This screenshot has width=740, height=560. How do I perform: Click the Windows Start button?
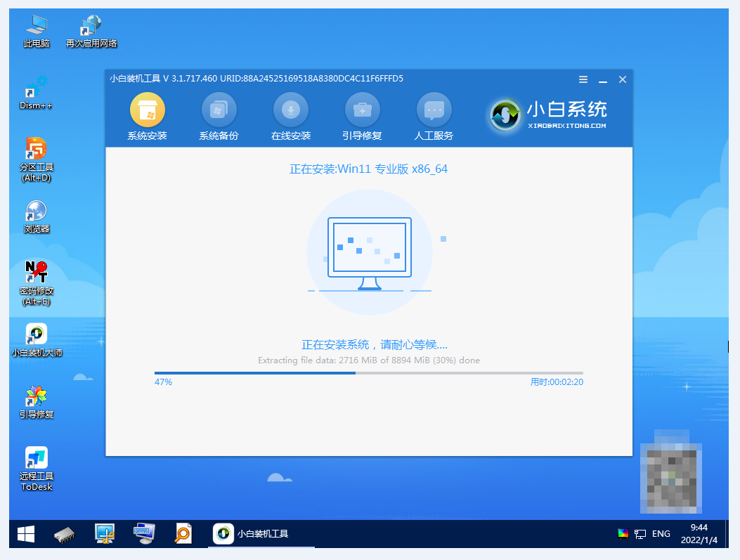26,534
